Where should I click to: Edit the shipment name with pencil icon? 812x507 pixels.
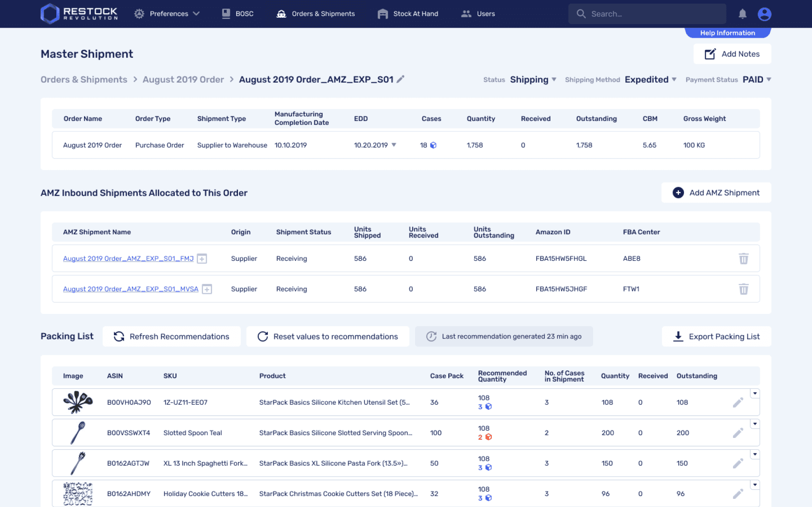pyautogui.click(x=400, y=79)
